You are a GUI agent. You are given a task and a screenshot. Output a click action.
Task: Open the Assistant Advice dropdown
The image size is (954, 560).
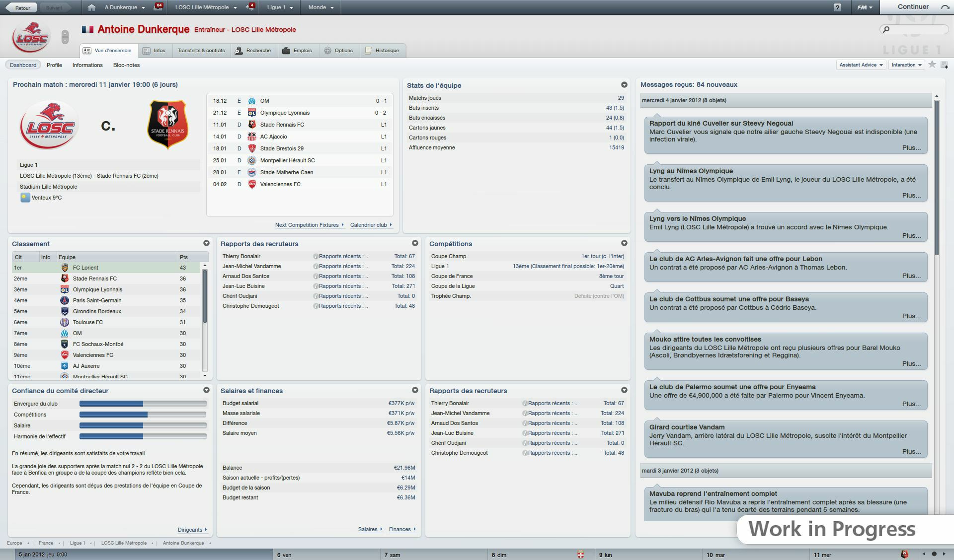point(861,65)
